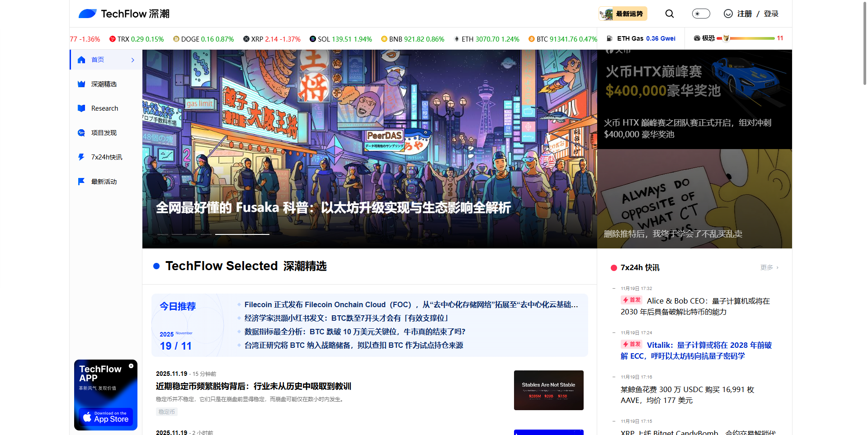Open the 7x24h快讯 lightning icon
The height and width of the screenshot is (435, 868).
click(81, 157)
